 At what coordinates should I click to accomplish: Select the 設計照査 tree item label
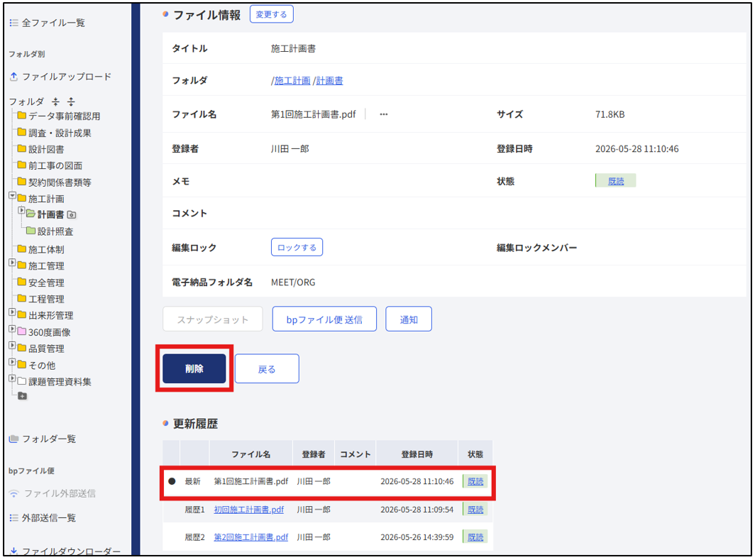[55, 231]
